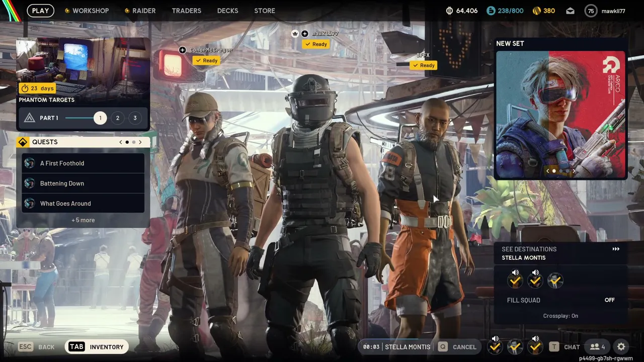Click the third squad avatar in destination panel
Viewport: 644px width, 362px height.
[555, 281]
